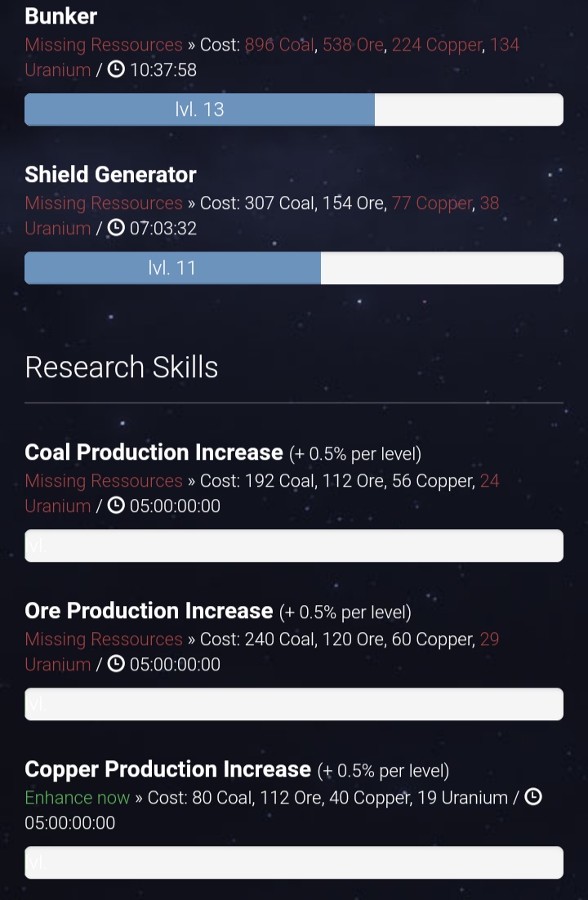The image size is (588, 900).
Task: Click Missing Ressources under Ore Production Increase
Action: (104, 639)
